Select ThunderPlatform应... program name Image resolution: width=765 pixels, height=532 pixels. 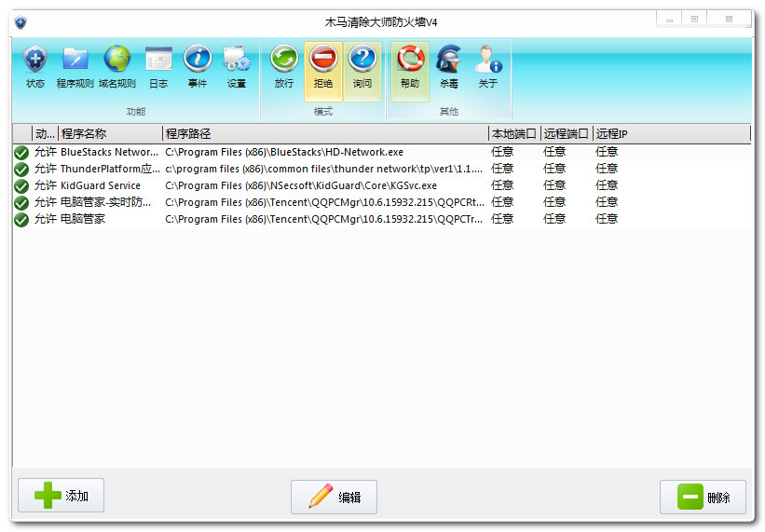(110, 169)
